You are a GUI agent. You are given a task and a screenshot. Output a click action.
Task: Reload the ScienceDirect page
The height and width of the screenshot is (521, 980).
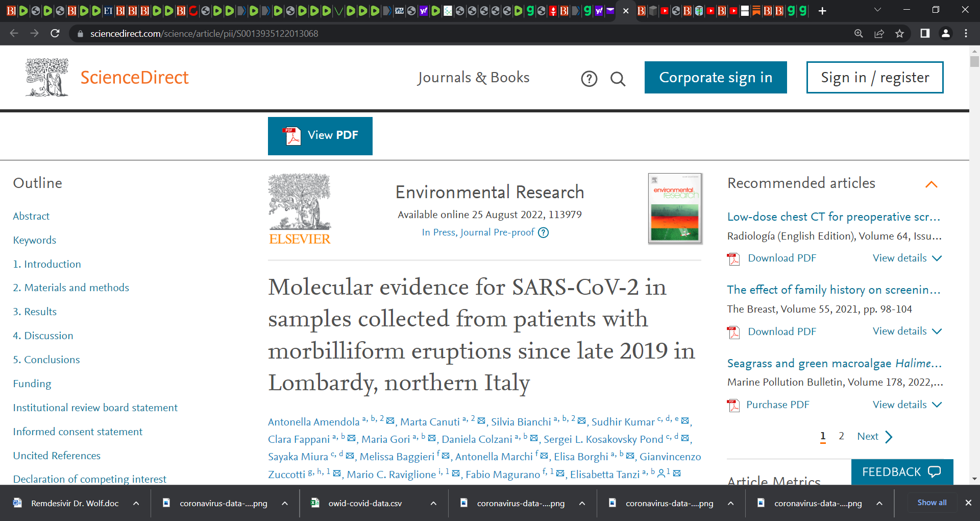point(55,33)
